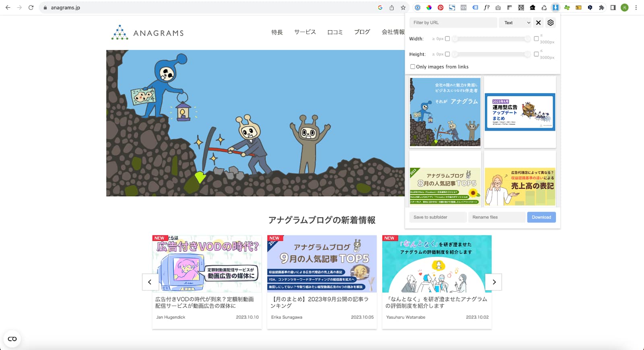The height and width of the screenshot is (350, 644).
Task: Open the ブログ navigation item
Action: click(362, 32)
